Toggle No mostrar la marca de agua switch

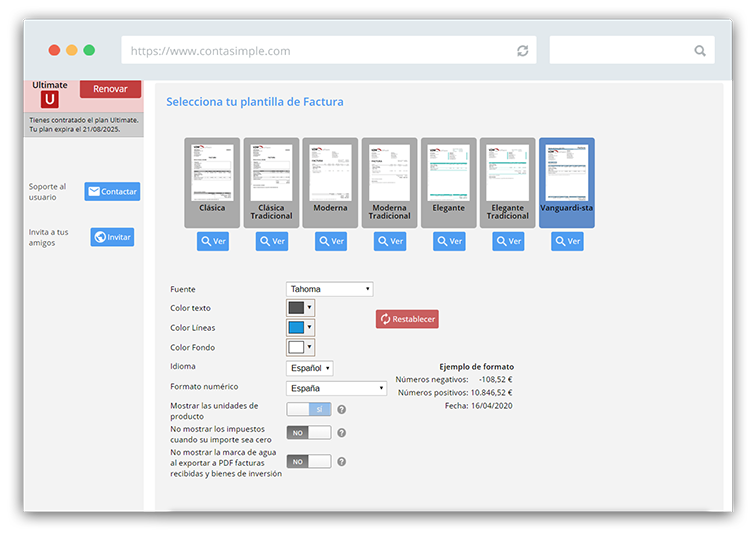(309, 462)
